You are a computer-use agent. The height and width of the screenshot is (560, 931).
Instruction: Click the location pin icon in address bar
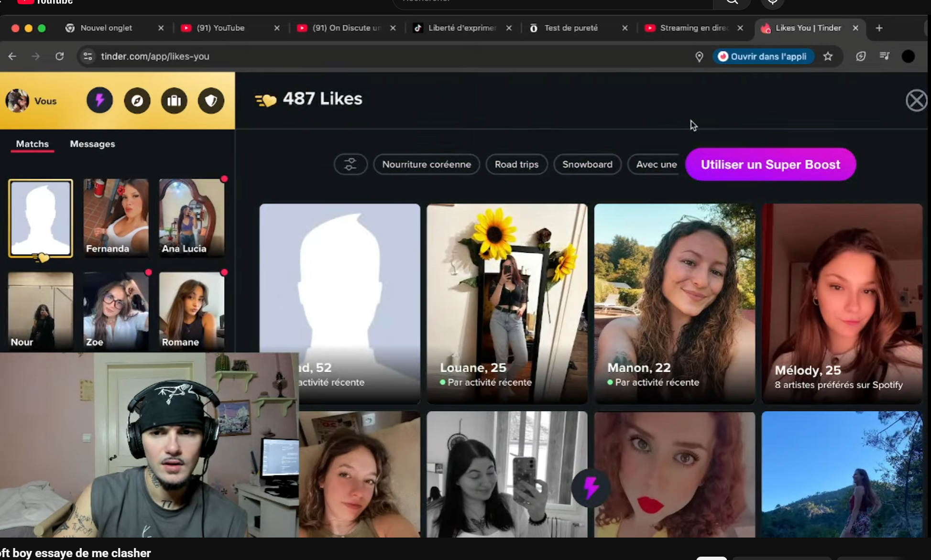click(699, 56)
